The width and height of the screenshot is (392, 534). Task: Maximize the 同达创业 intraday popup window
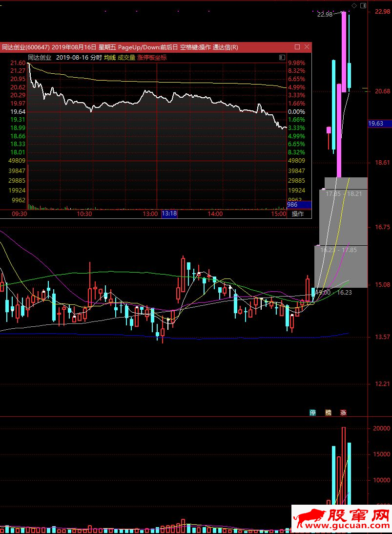(x=297, y=47)
